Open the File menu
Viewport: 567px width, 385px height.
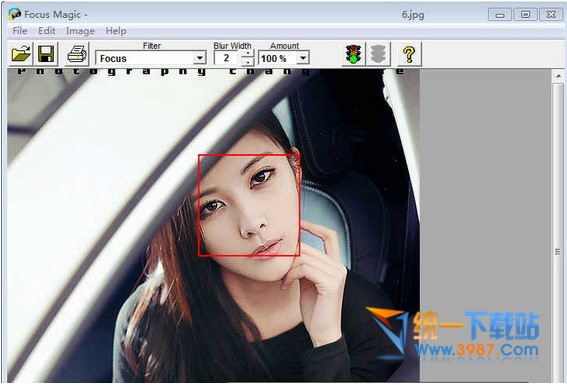[x=20, y=31]
